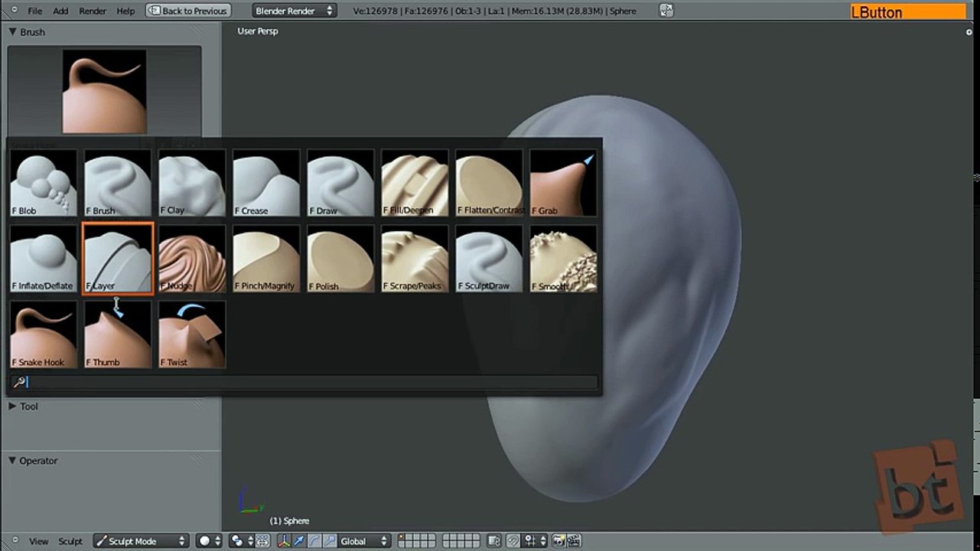The image size is (980, 551).
Task: Select the translate manipulator arrow icon
Action: tap(298, 541)
